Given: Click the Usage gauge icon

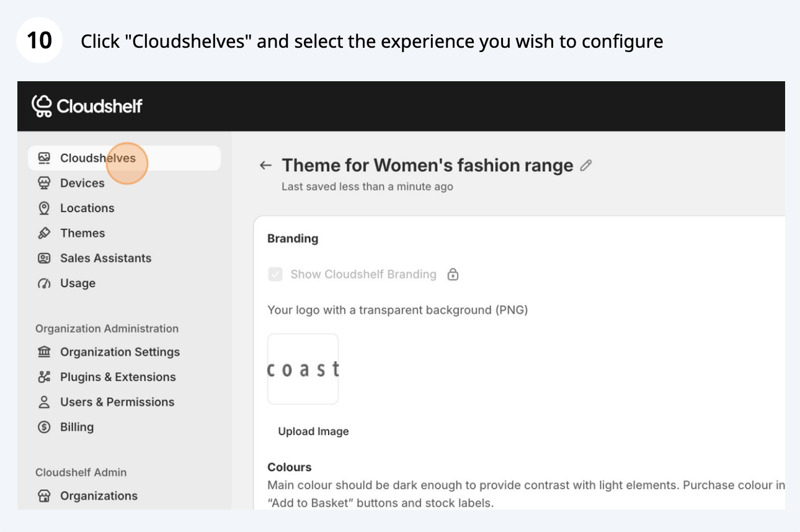Looking at the screenshot, I should (x=43, y=283).
